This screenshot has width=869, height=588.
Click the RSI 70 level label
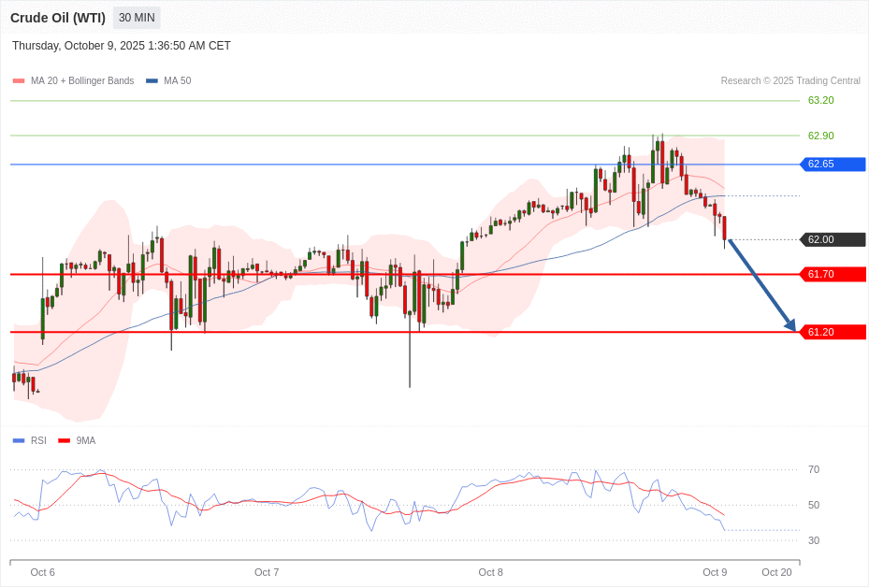tap(814, 469)
